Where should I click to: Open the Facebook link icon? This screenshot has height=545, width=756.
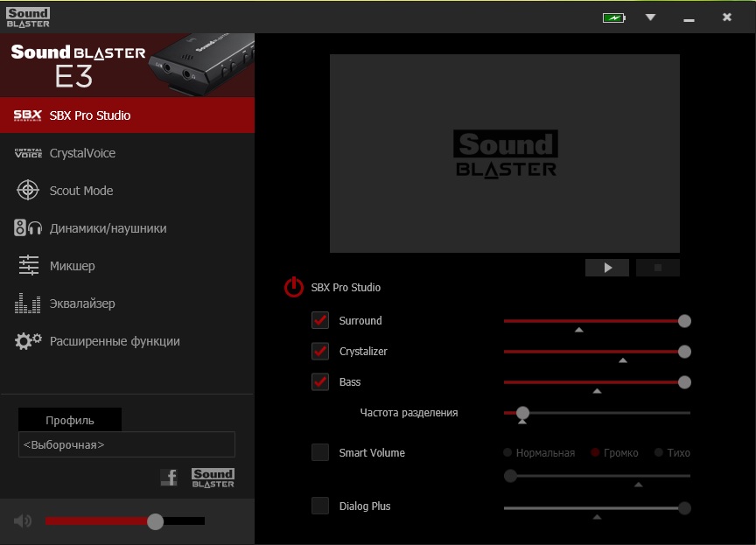tap(169, 478)
